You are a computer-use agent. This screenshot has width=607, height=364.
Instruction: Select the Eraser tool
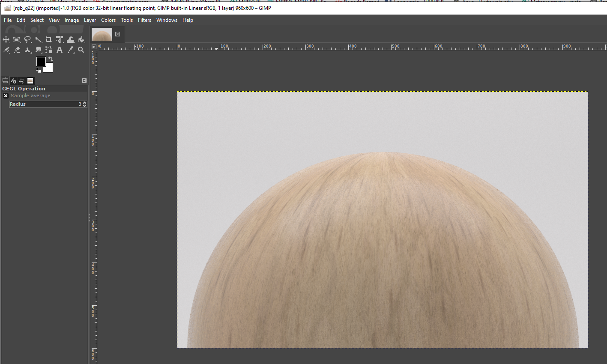click(x=17, y=50)
